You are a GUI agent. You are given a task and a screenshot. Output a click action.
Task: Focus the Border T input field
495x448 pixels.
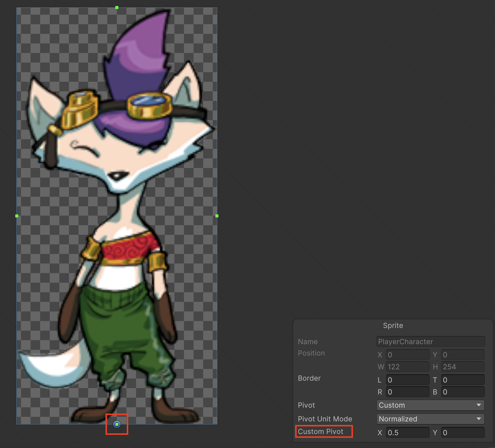463,380
